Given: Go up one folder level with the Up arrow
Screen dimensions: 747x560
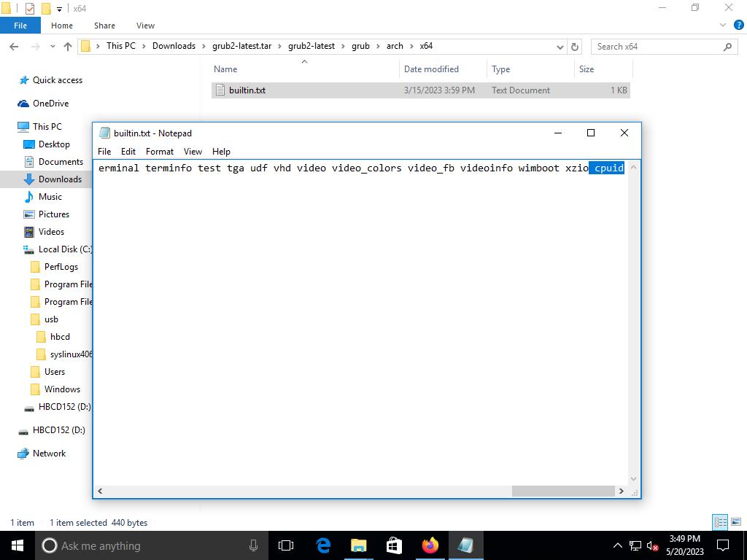Looking at the screenshot, I should click(68, 47).
